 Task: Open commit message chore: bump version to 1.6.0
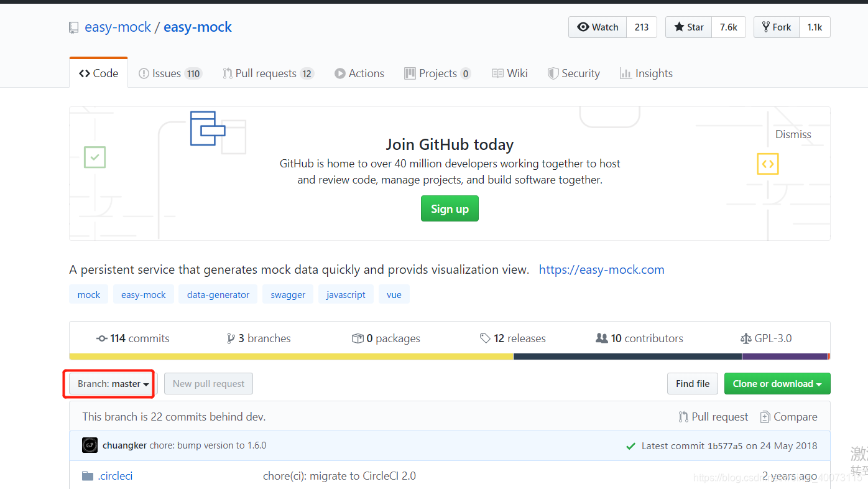coord(208,445)
